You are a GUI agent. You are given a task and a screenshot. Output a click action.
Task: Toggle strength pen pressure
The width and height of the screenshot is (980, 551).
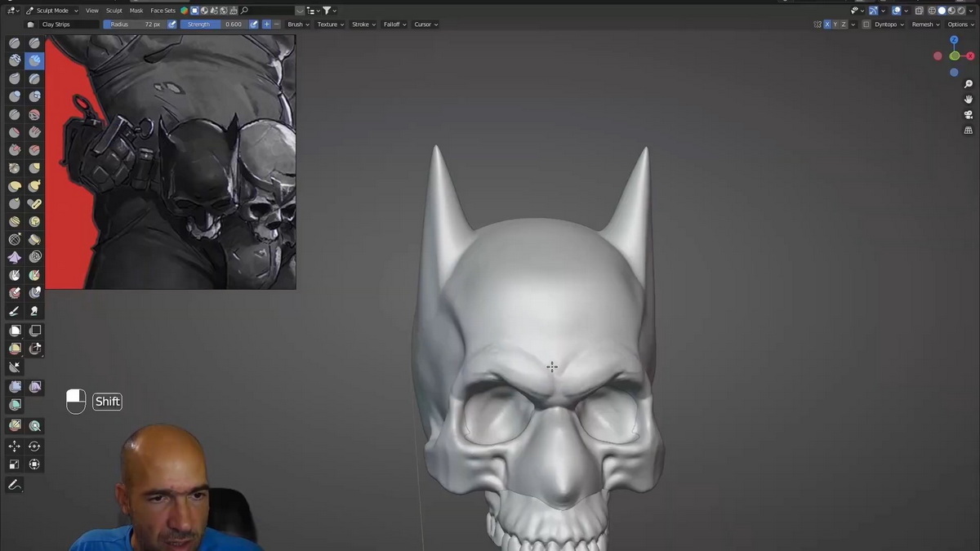(253, 24)
